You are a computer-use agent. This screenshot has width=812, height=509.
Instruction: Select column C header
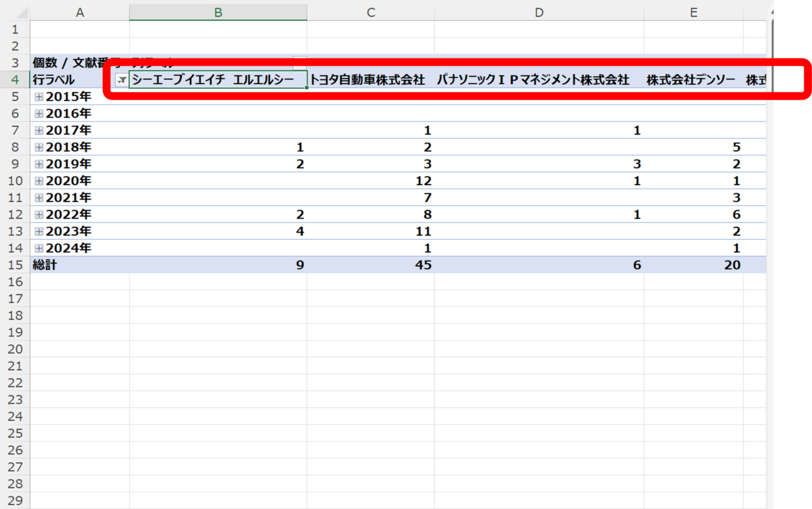[x=371, y=12]
